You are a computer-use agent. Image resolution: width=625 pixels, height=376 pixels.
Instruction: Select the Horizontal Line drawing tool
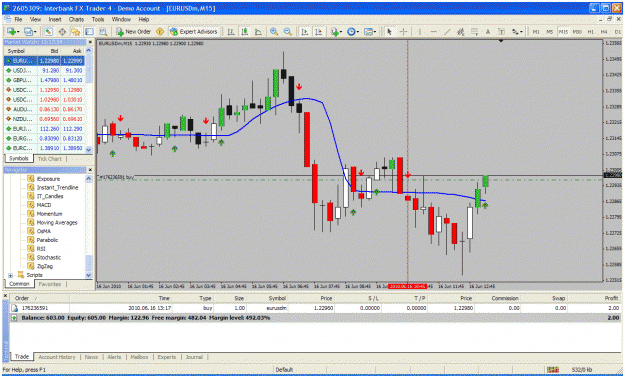click(x=434, y=31)
